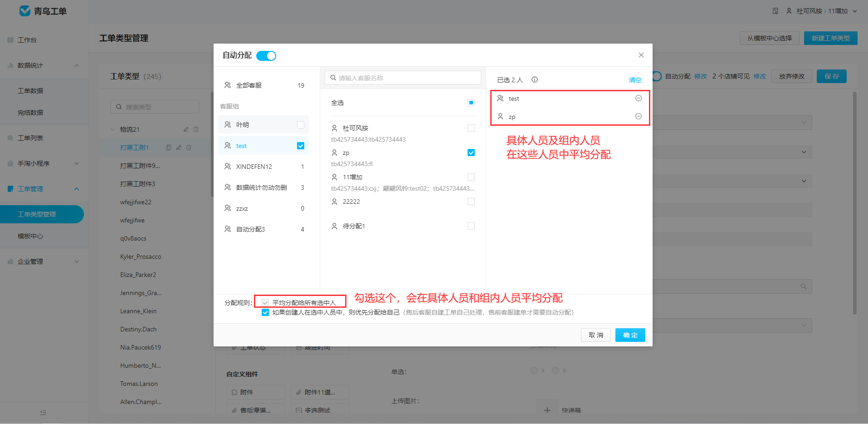Click the 请输入客服名称 search field
The height and width of the screenshot is (424, 868).
(x=403, y=78)
